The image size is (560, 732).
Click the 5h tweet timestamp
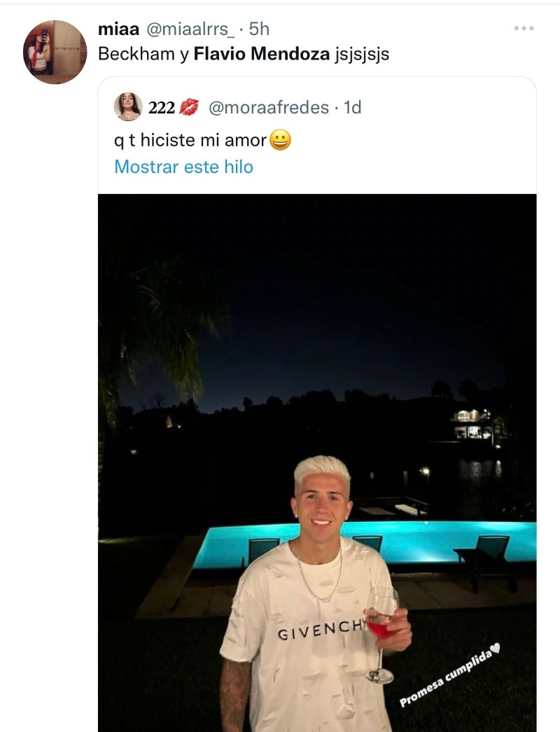(x=259, y=29)
